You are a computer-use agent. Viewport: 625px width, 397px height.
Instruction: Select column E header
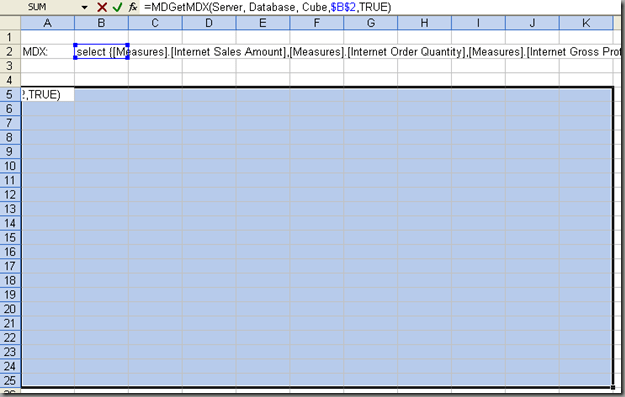click(263, 23)
